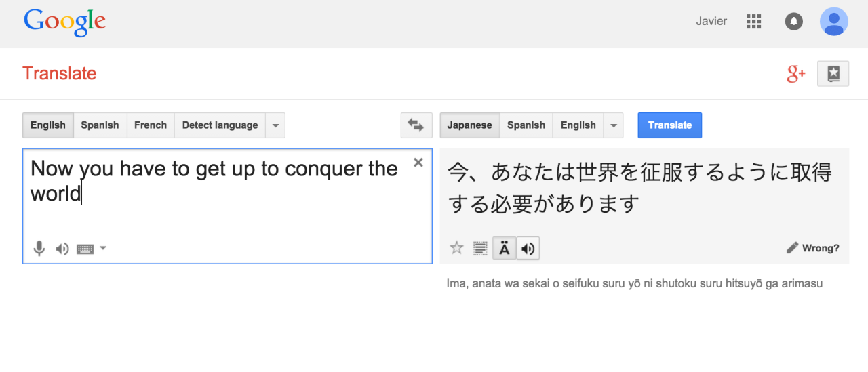Click the Wrong? suggestion link
This screenshot has height=372, width=868.
(813, 248)
